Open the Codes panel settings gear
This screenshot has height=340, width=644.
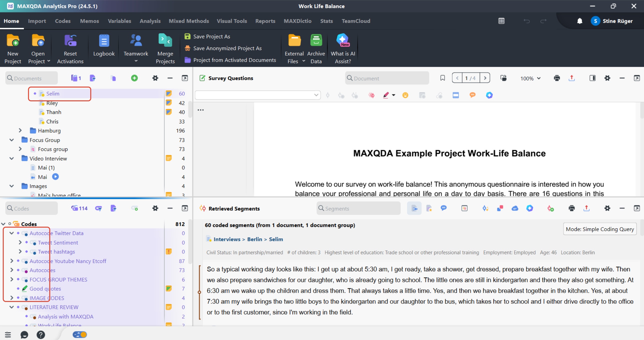coord(155,208)
